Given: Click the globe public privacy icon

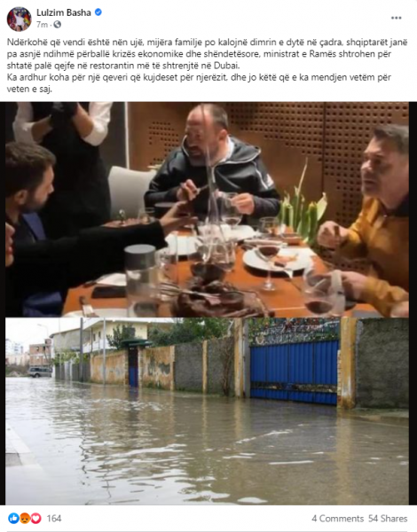Looking at the screenshot, I should (58, 25).
